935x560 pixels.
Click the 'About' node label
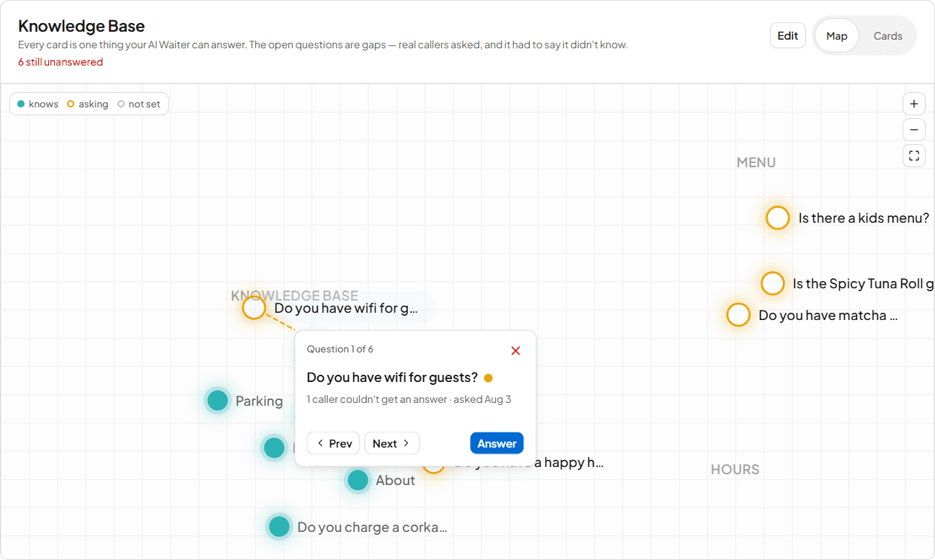coord(396,480)
